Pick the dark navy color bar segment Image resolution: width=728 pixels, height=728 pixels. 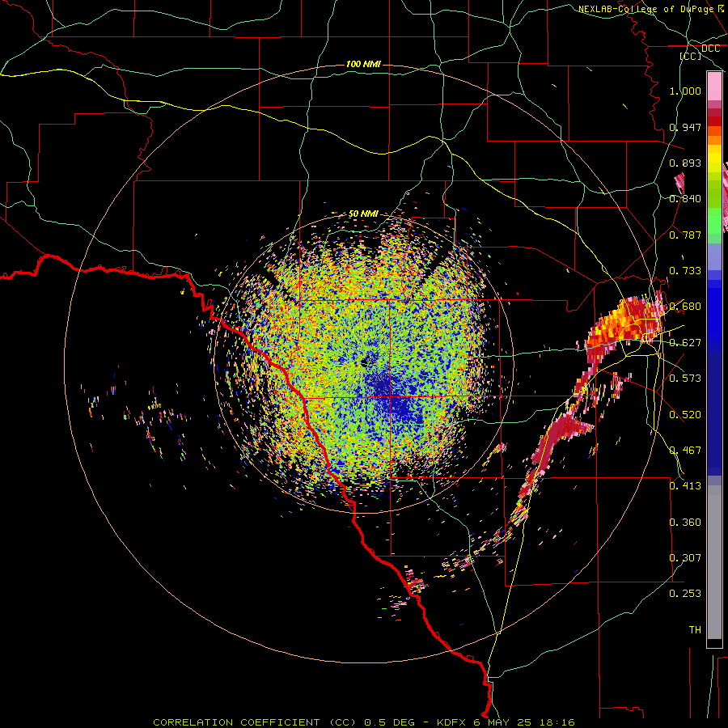[x=714, y=413]
